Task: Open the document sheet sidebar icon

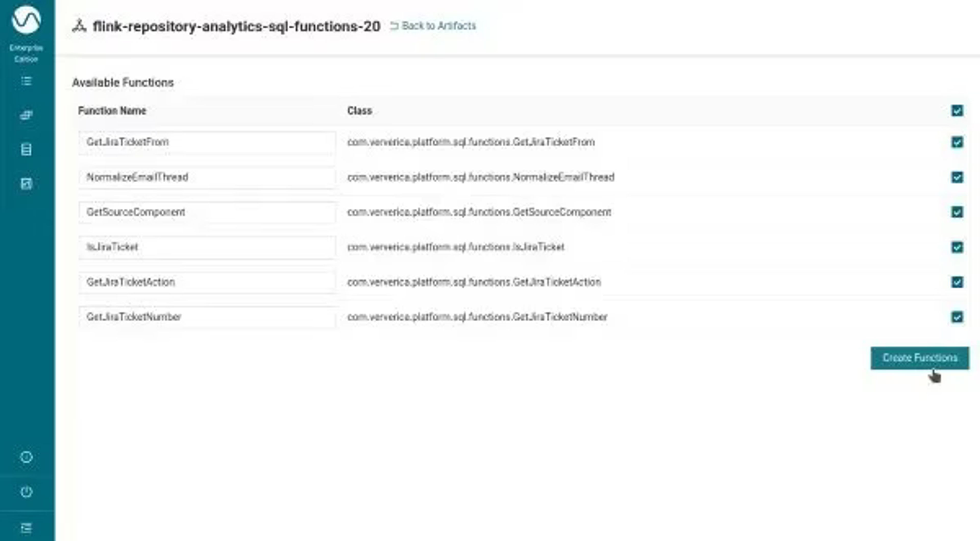Action: [26, 149]
